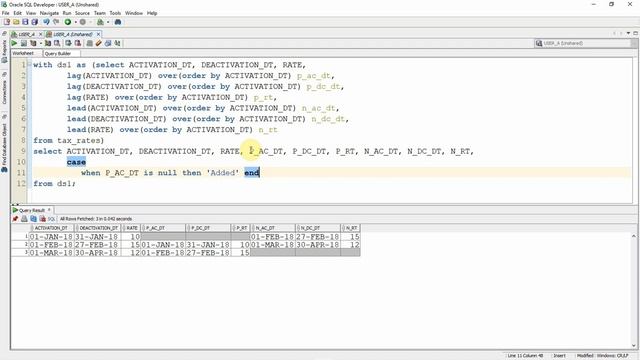This screenshot has height=360, width=640.
Task: Click the '01-MAR-18' cell in row 3
Action: click(51, 253)
